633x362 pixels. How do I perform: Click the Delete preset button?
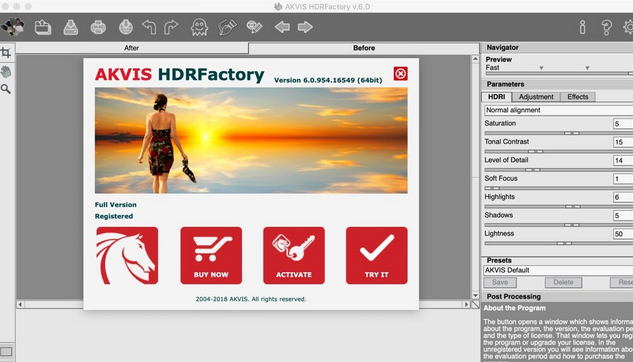pos(563,282)
